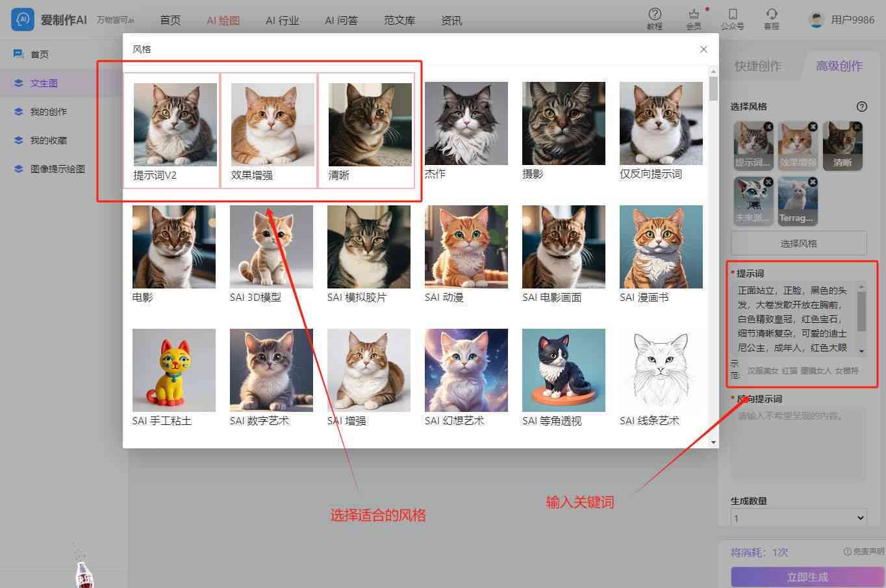Click the 将消耗: 1次 text
886x588 pixels.
[x=759, y=552]
